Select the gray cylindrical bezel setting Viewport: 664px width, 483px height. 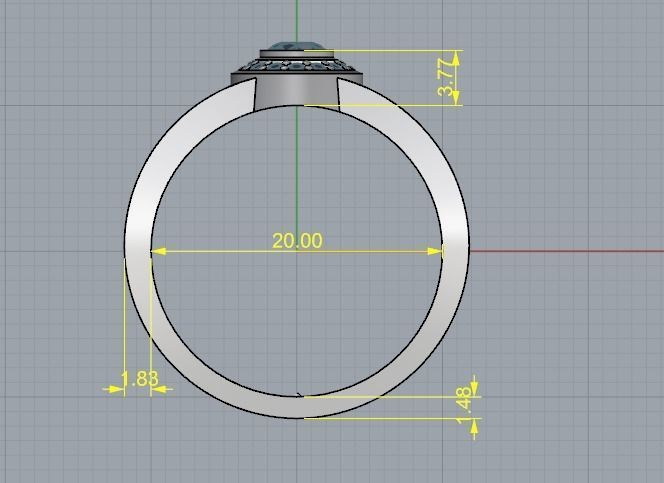pos(296,92)
